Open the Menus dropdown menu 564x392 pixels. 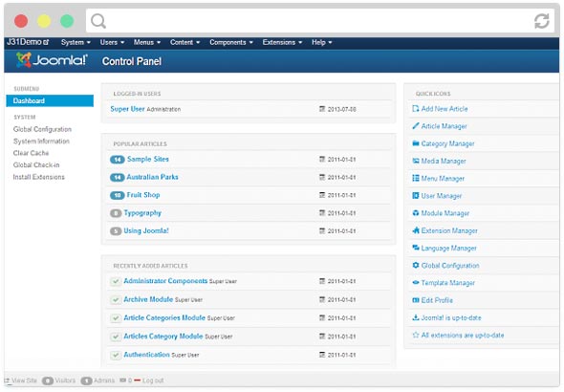(147, 42)
